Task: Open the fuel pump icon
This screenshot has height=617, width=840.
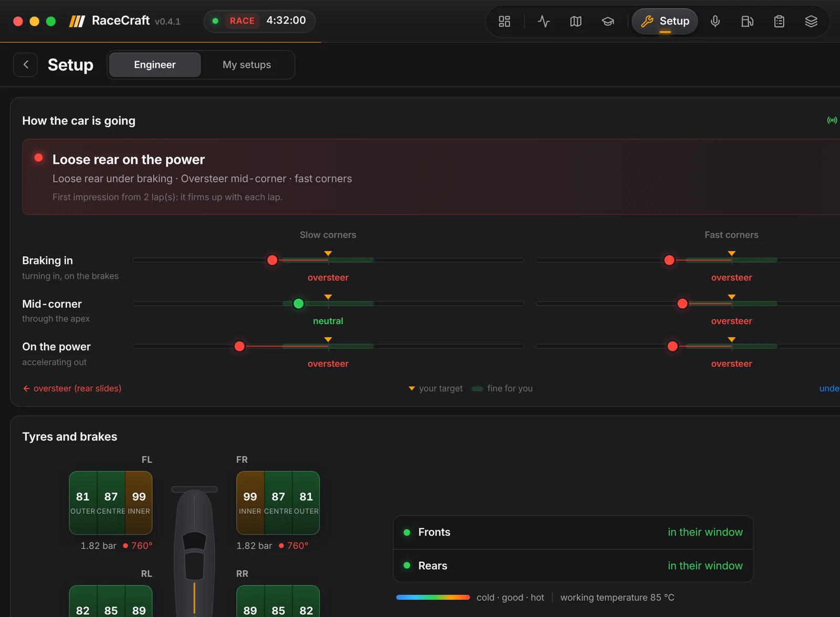Action: point(747,21)
